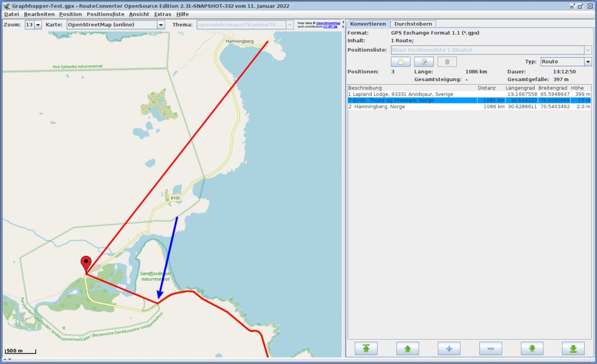Open the Typ Route dropdown
This screenshot has height=364, width=597.
[588, 62]
